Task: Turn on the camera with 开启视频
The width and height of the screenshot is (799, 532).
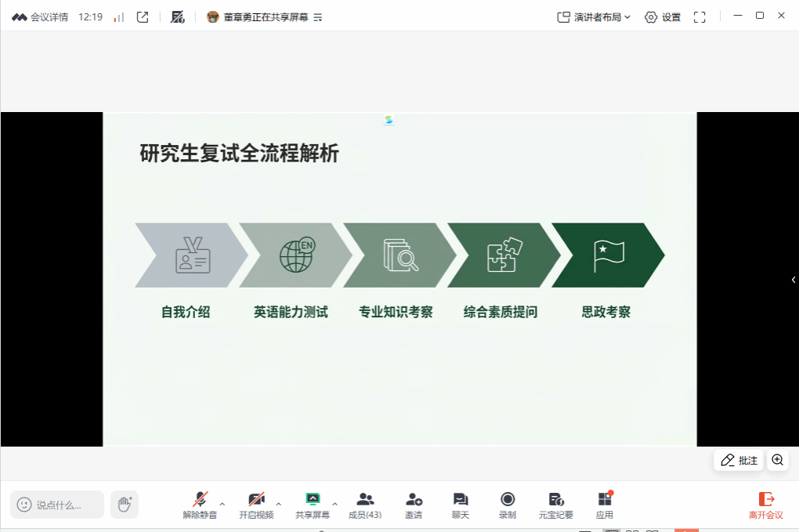Action: click(256, 505)
